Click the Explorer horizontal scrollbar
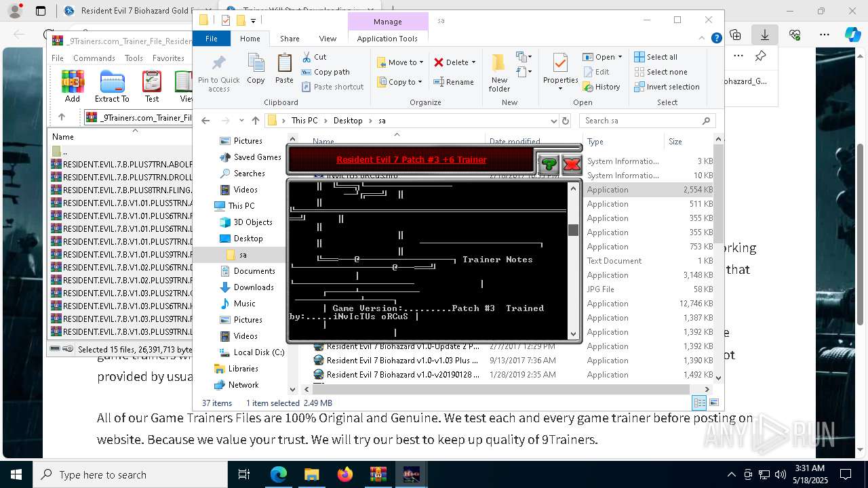The width and height of the screenshot is (868, 488). click(502, 389)
